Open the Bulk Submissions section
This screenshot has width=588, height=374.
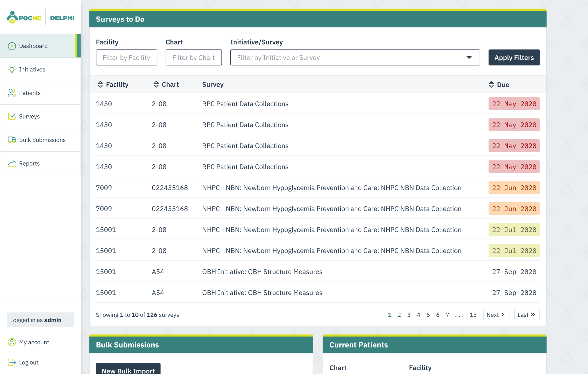click(x=40, y=140)
